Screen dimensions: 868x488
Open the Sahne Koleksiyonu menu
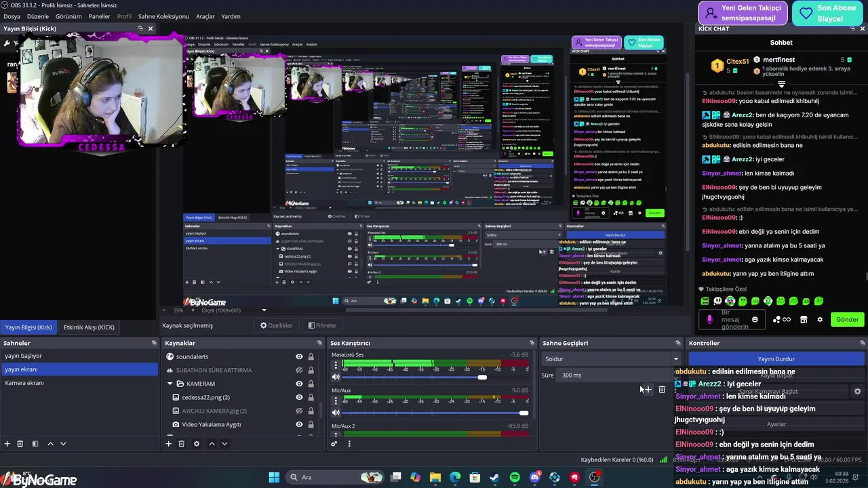[163, 16]
